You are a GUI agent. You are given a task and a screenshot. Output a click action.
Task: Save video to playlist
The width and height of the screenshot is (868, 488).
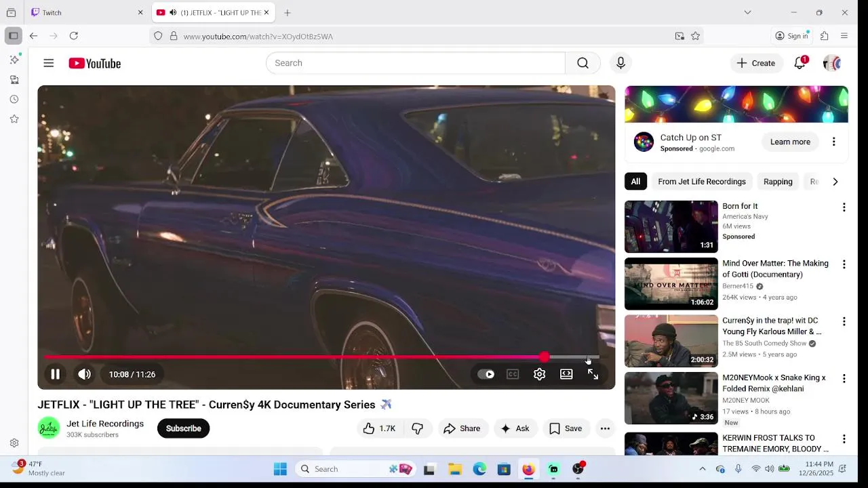[566, 428]
